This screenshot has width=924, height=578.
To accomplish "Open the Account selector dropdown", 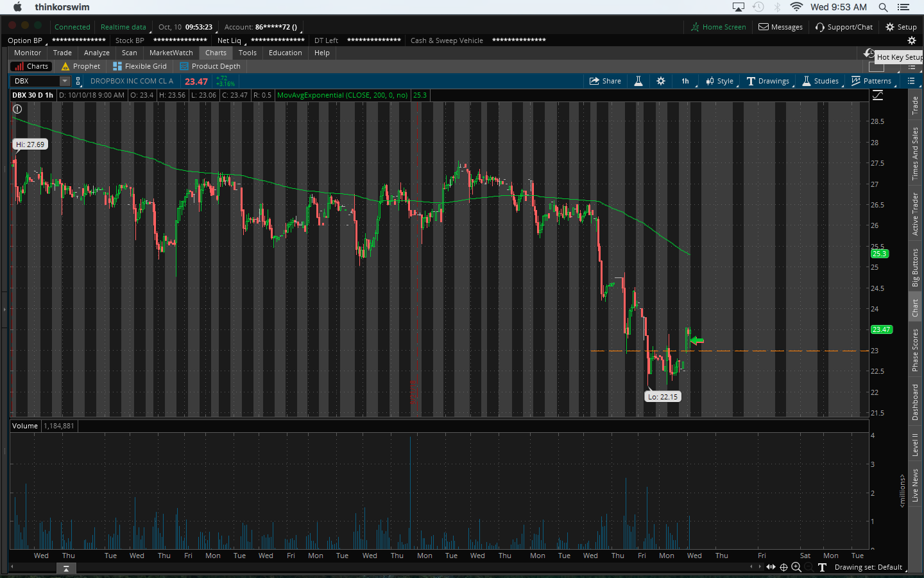I will point(261,27).
